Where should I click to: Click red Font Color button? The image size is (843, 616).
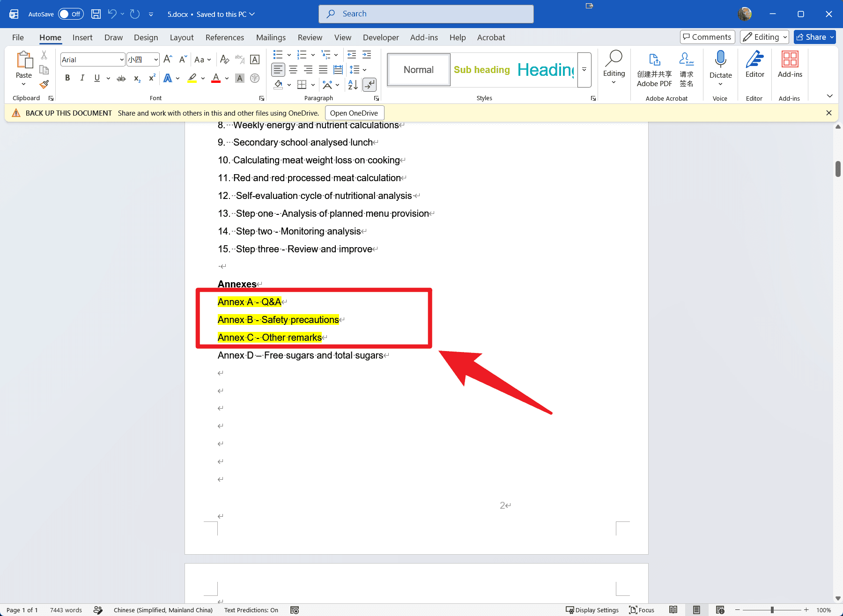click(x=216, y=78)
